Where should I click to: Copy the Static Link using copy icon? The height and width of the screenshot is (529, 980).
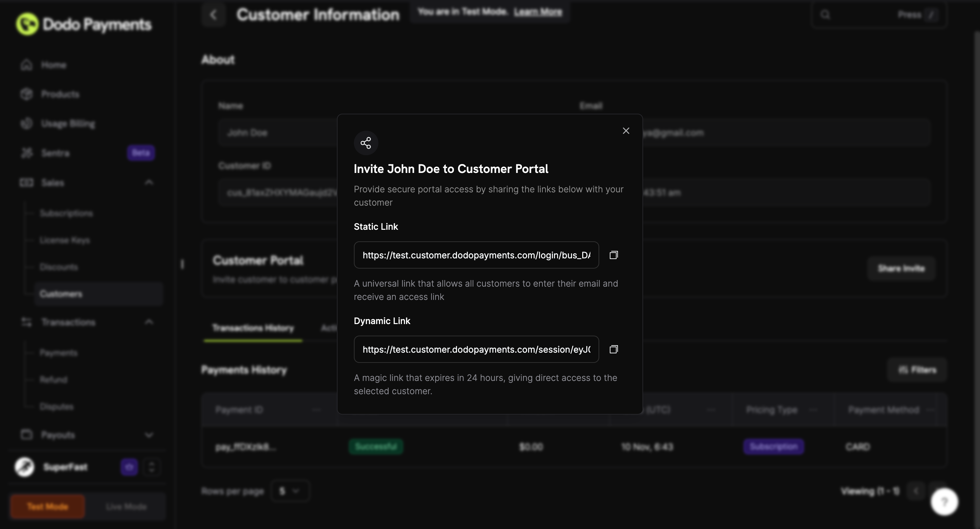pos(614,255)
